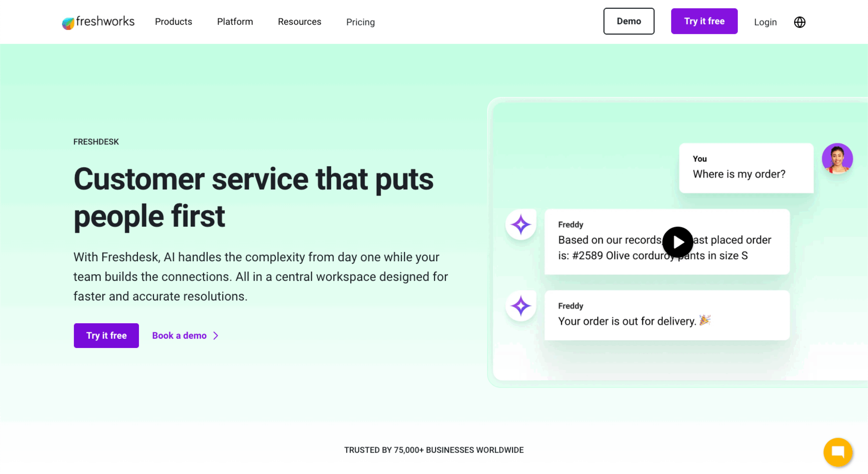
Task: Click the Demo button in the header
Action: pos(629,21)
